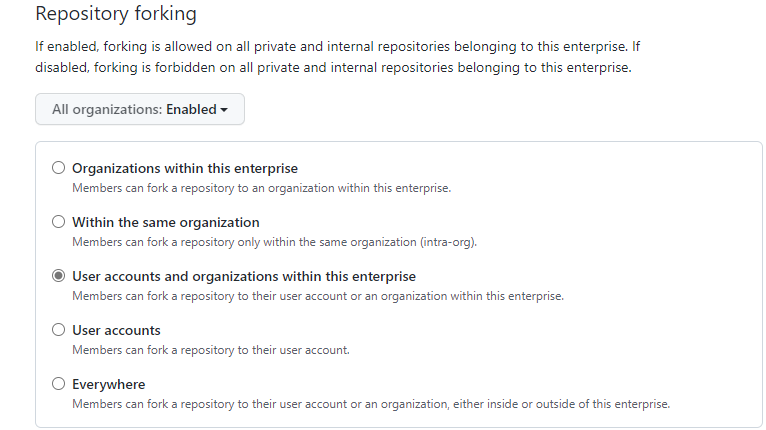Viewport: 766px width, 430px height.
Task: Click the selected "User accounts and organizations" radio button
Action: coord(58,276)
